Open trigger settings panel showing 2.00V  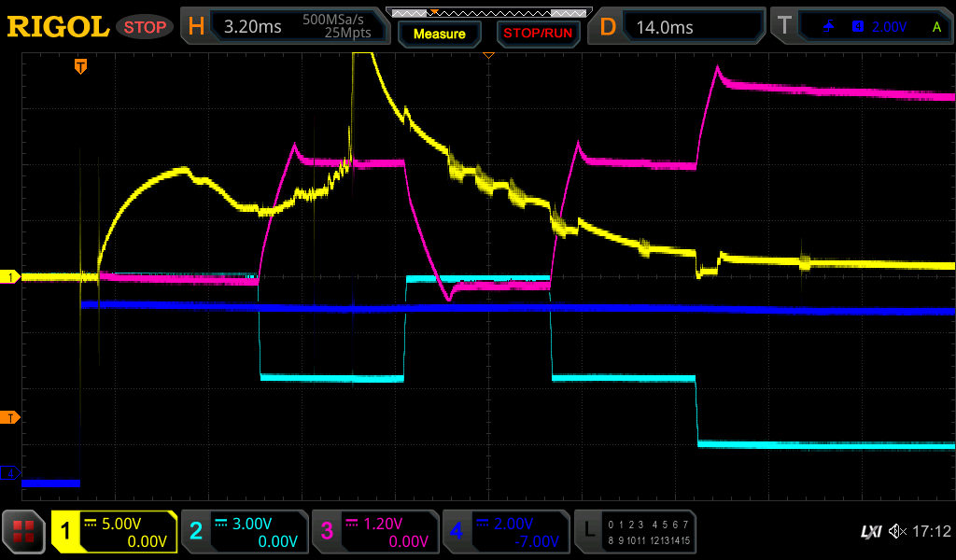(861, 27)
